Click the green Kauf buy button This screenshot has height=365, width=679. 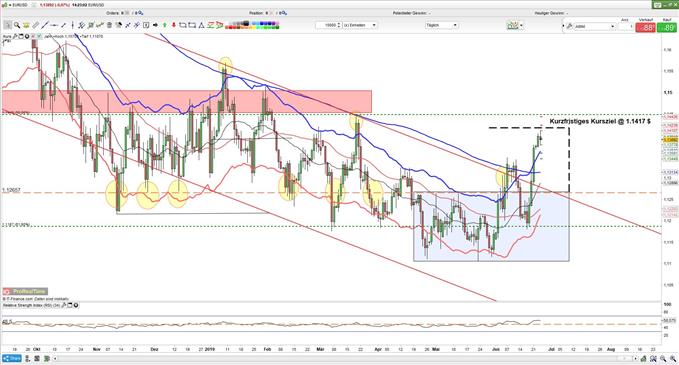pos(667,27)
